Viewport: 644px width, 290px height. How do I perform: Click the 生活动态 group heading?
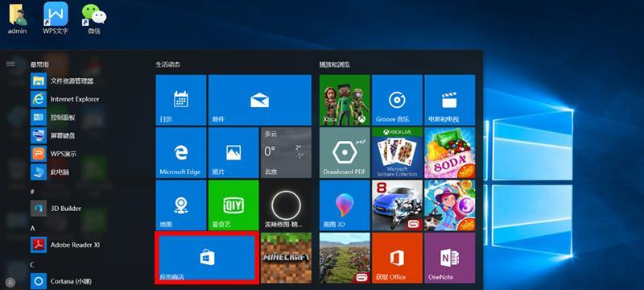pos(168,64)
